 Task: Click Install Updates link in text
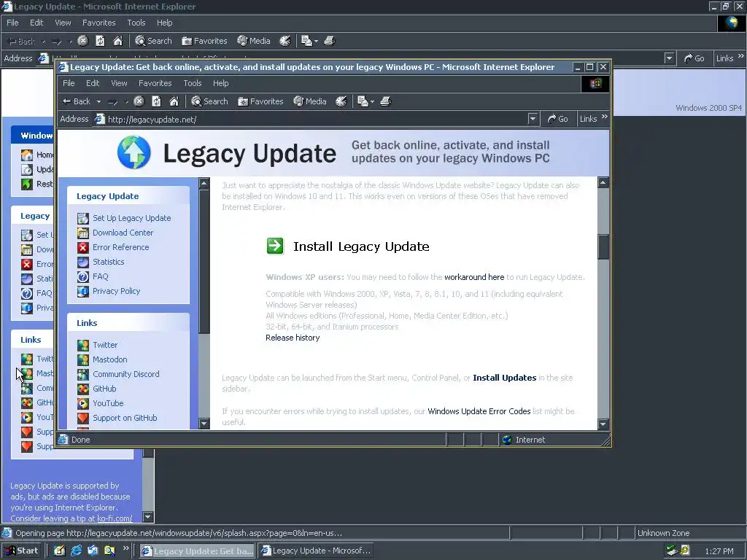505,378
